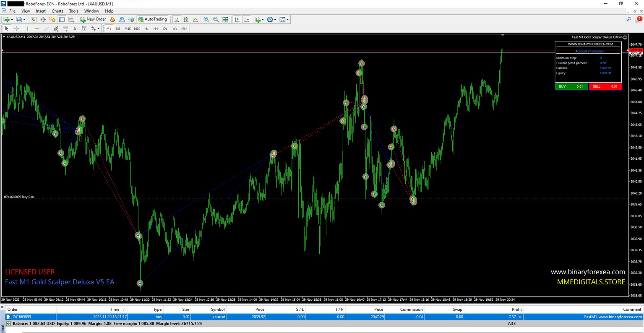Select the H1 timeframe
644x333 pixels.
(x=146, y=29)
